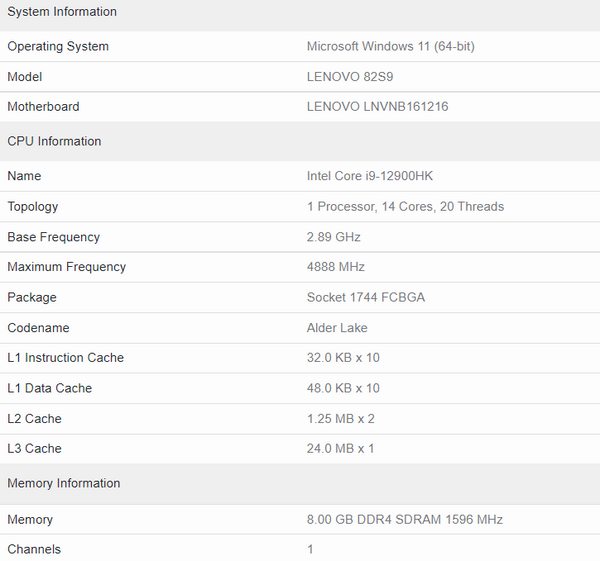Click the System Information section header
Image resolution: width=600 pixels, height=561 pixels.
click(62, 12)
